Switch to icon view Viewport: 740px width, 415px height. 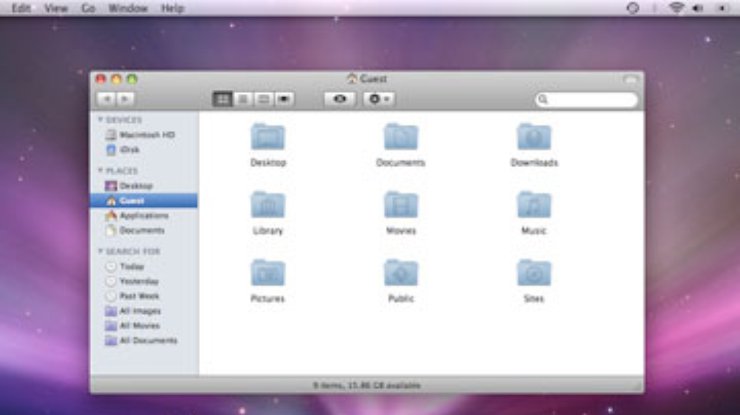coord(222,99)
